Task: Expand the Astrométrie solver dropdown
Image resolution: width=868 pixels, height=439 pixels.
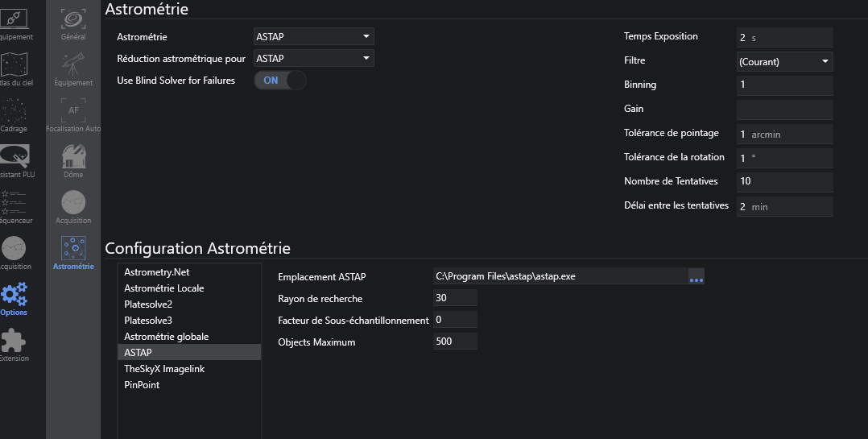Action: point(314,37)
